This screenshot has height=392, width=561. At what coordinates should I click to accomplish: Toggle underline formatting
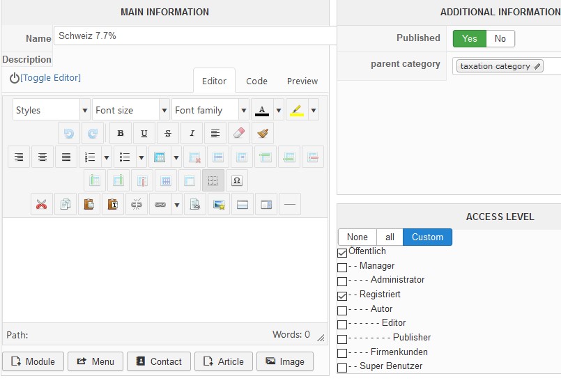point(144,133)
